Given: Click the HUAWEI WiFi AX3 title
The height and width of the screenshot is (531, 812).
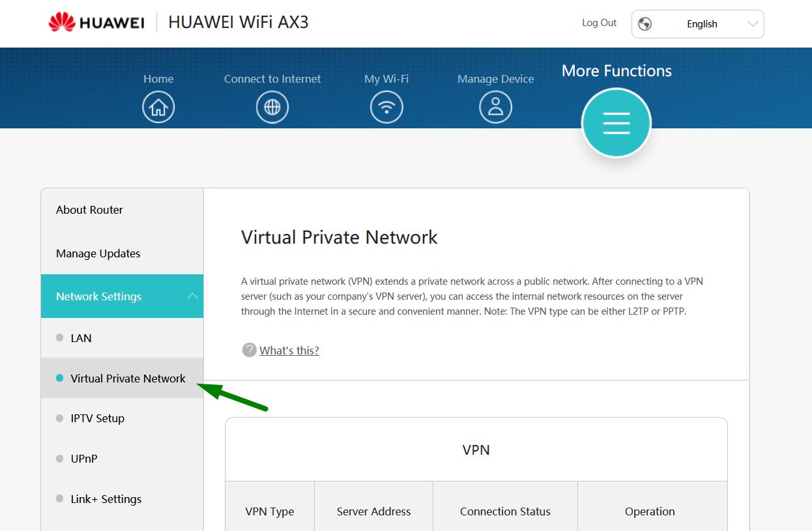Looking at the screenshot, I should coord(239,22).
